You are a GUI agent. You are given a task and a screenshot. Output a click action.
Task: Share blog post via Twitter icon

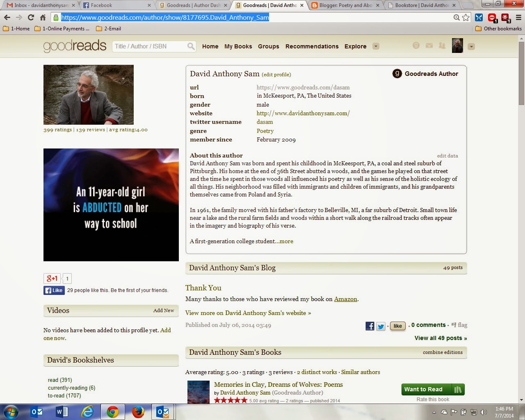pyautogui.click(x=381, y=326)
